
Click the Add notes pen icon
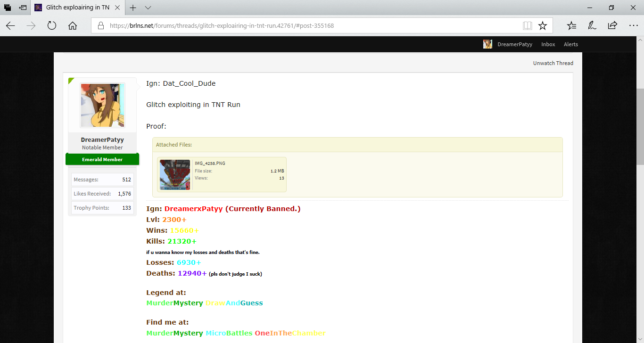(592, 25)
